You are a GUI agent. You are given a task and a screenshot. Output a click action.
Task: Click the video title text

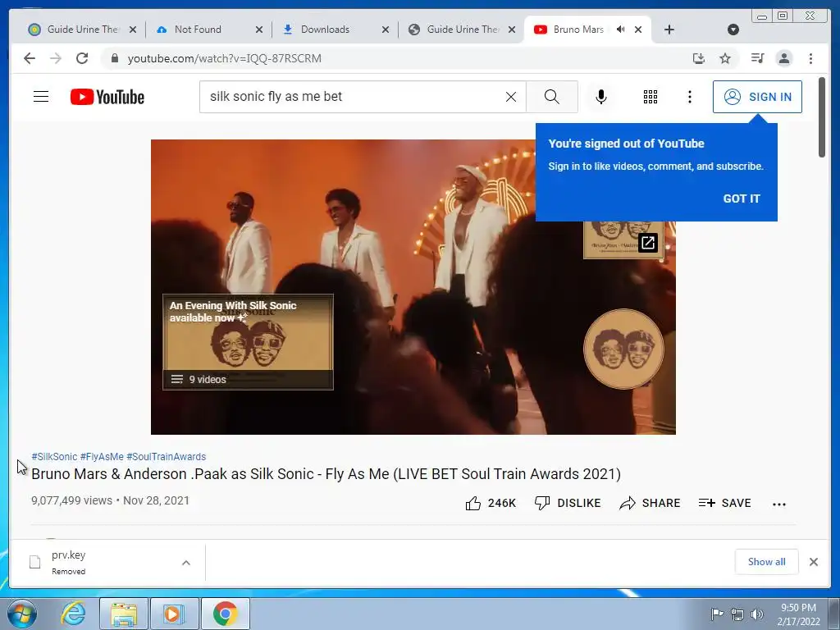[326, 474]
